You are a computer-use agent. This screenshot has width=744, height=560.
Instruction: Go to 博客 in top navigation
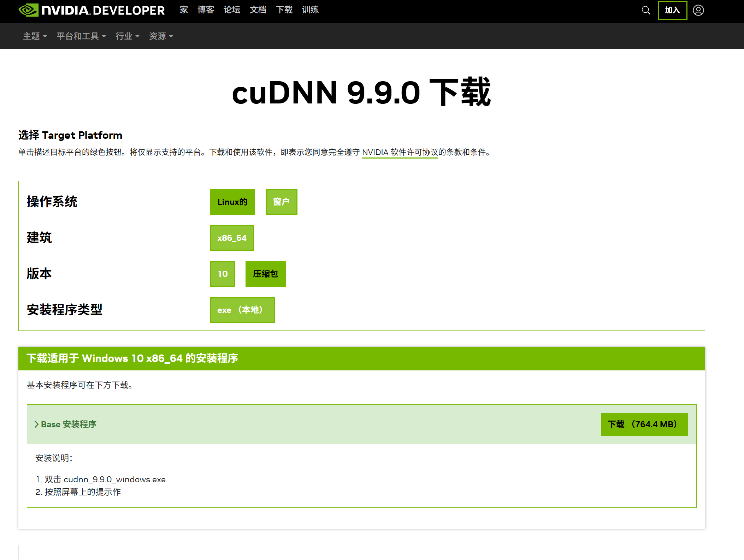pyautogui.click(x=206, y=10)
